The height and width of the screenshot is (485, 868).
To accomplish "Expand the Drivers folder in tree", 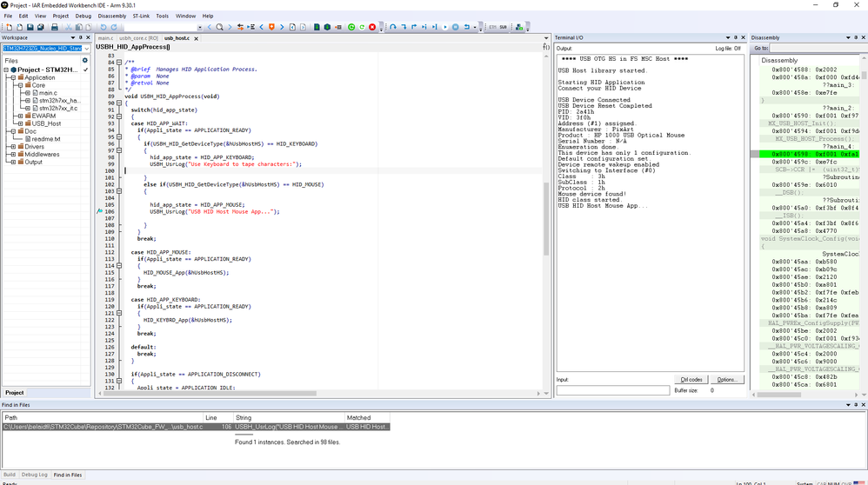I will [x=13, y=147].
